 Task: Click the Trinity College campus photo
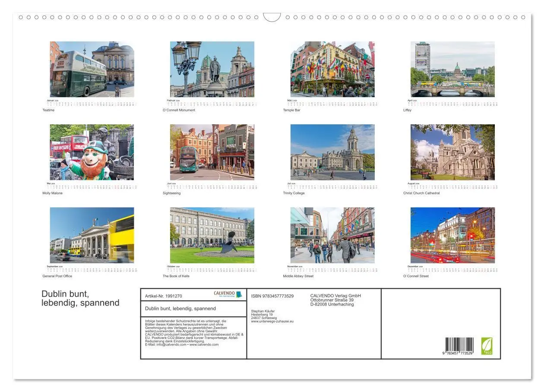[x=332, y=152]
